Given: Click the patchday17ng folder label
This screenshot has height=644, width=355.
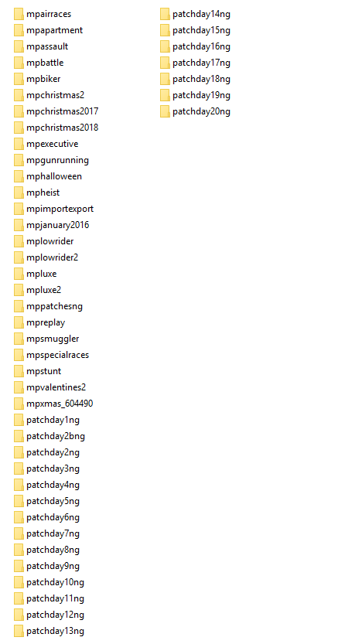Looking at the screenshot, I should pyautogui.click(x=201, y=63).
